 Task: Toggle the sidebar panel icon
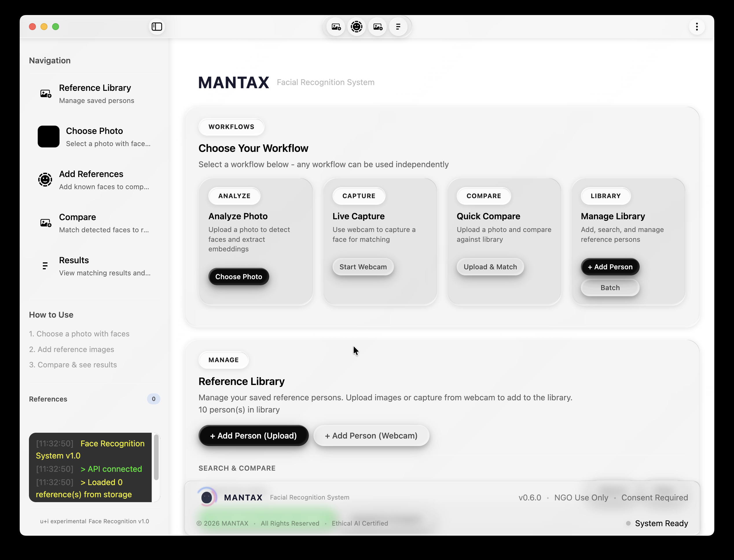click(156, 27)
